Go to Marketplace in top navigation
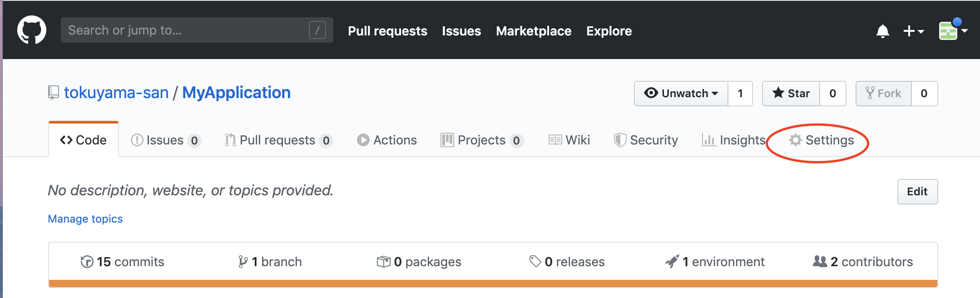Viewport: 980px width, 298px height. point(534,31)
